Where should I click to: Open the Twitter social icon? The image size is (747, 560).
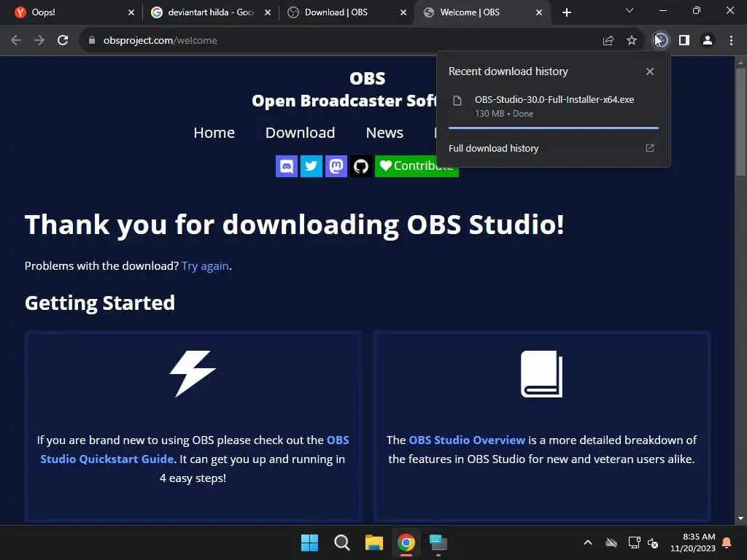311,166
